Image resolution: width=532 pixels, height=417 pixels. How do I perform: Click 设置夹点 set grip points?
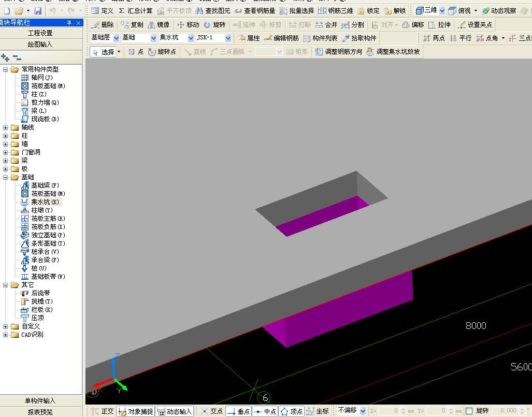click(475, 25)
